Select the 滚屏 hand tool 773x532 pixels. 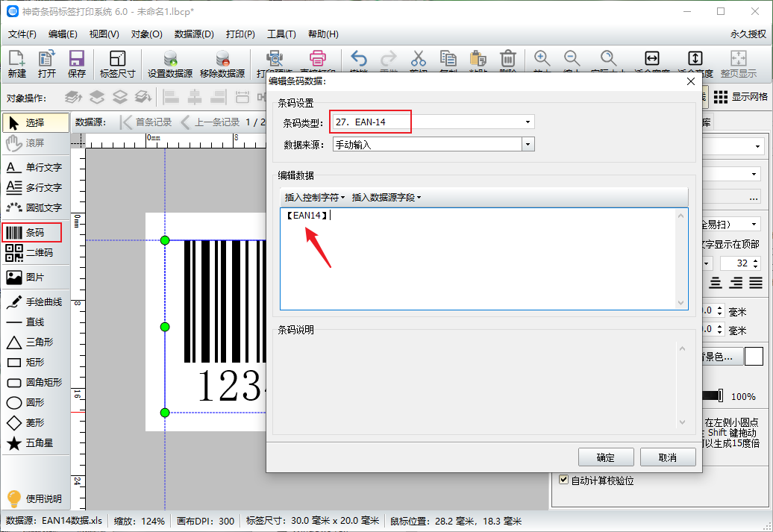(36, 143)
